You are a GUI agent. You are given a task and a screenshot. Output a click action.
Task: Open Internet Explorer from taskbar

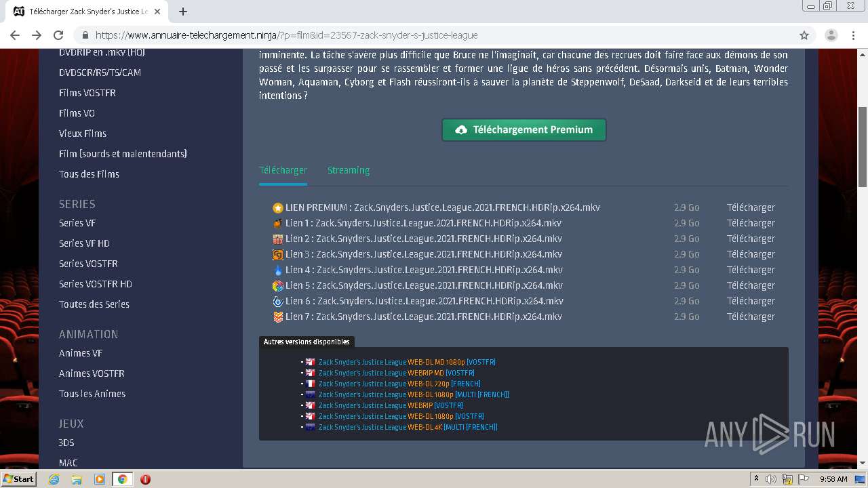coord(54,479)
